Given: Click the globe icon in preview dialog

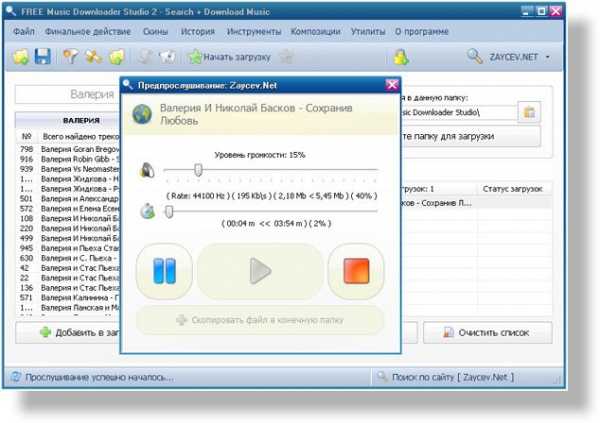Looking at the screenshot, I should click(142, 114).
